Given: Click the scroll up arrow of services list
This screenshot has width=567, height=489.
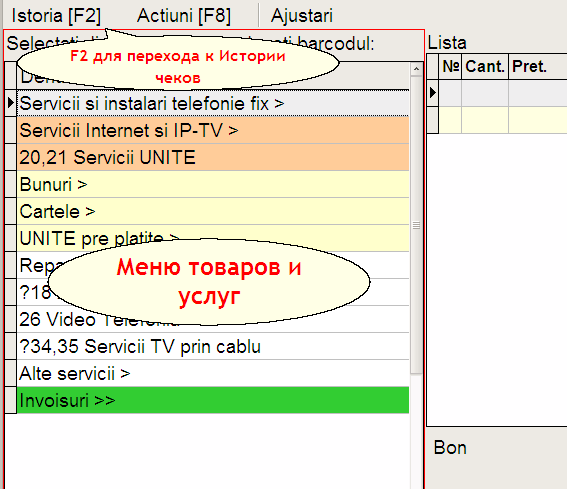Looking at the screenshot, I should pos(416,69).
